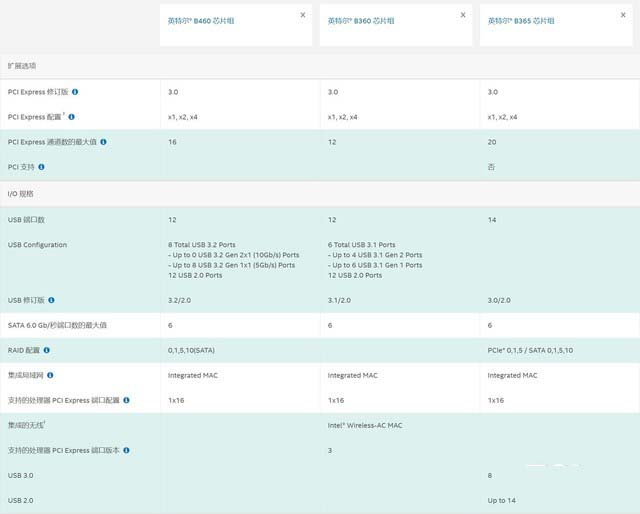Click '8 Total USB 3.2 Ports' text
This screenshot has height=514, width=640.
(x=202, y=245)
